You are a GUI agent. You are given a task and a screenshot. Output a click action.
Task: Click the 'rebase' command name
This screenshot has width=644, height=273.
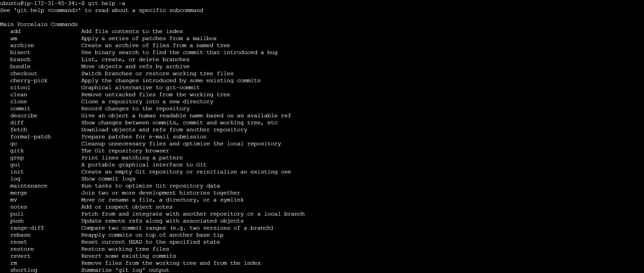[20, 235]
